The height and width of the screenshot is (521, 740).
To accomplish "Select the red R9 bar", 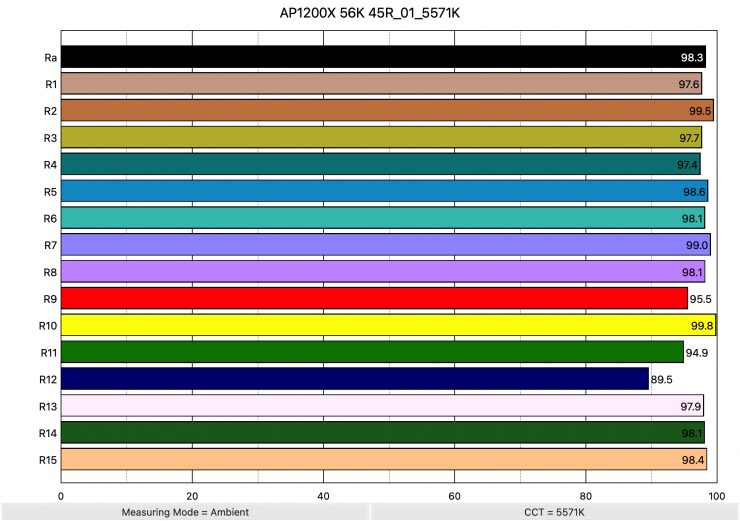I will click(374, 298).
